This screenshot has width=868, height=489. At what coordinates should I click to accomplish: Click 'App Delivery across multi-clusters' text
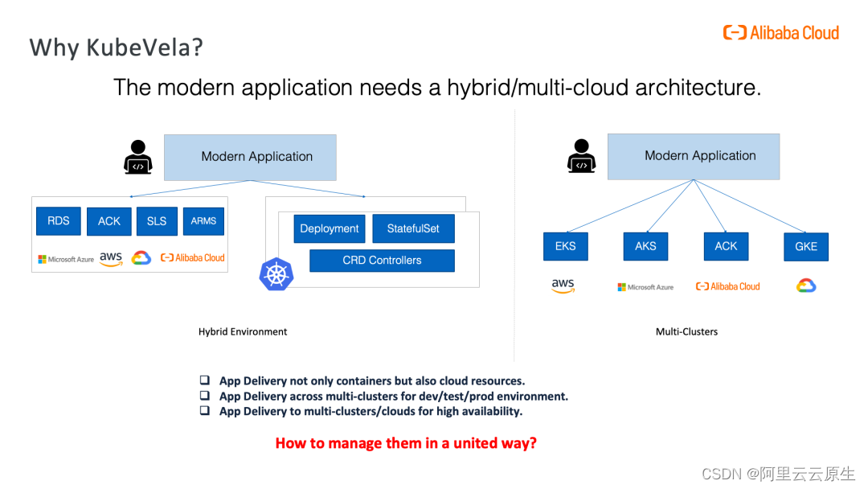coord(394,397)
